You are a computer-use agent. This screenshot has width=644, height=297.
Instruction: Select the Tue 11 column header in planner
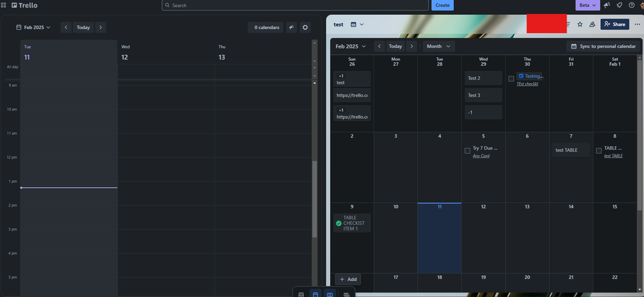click(x=69, y=52)
